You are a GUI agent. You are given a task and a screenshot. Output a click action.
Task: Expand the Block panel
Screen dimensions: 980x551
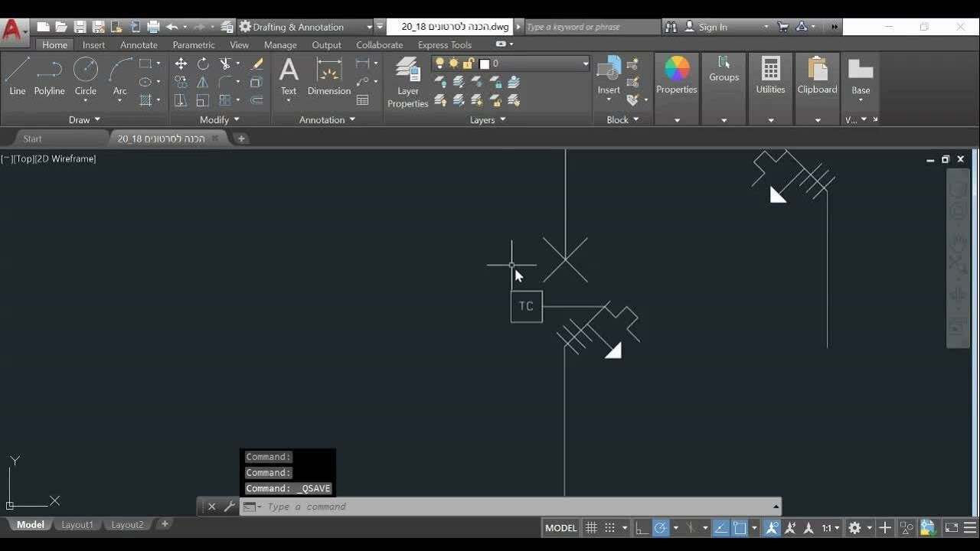[622, 119]
